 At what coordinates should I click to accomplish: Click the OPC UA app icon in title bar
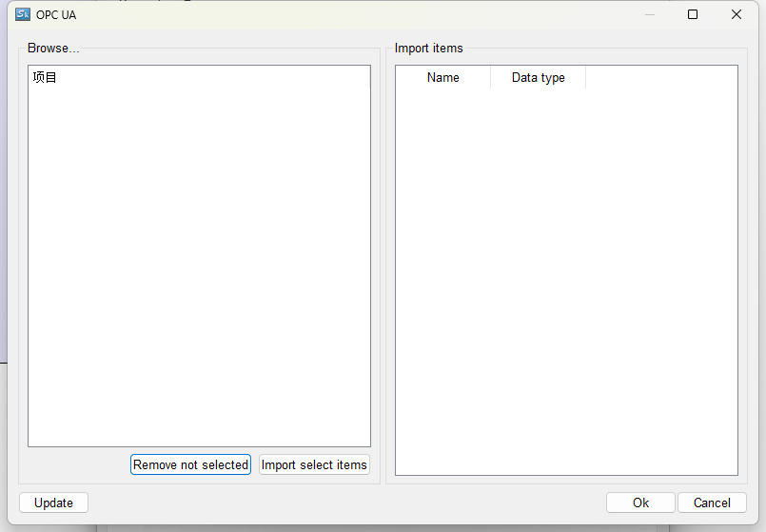tap(23, 14)
